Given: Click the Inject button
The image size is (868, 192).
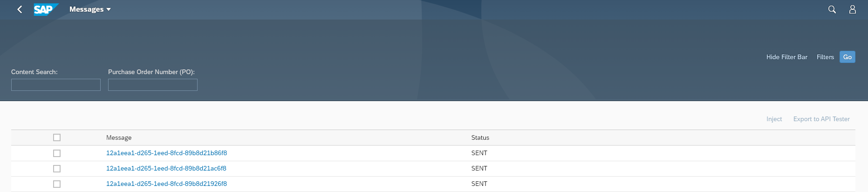Looking at the screenshot, I should 774,119.
